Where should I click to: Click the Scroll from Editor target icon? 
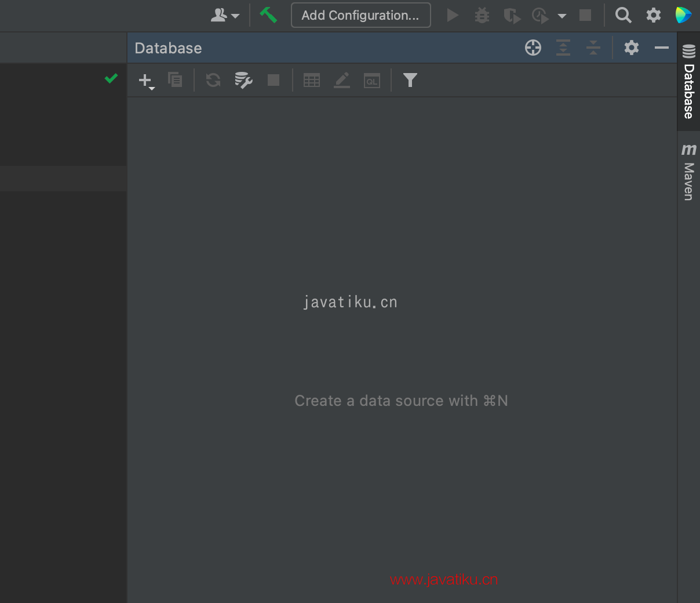click(x=533, y=48)
